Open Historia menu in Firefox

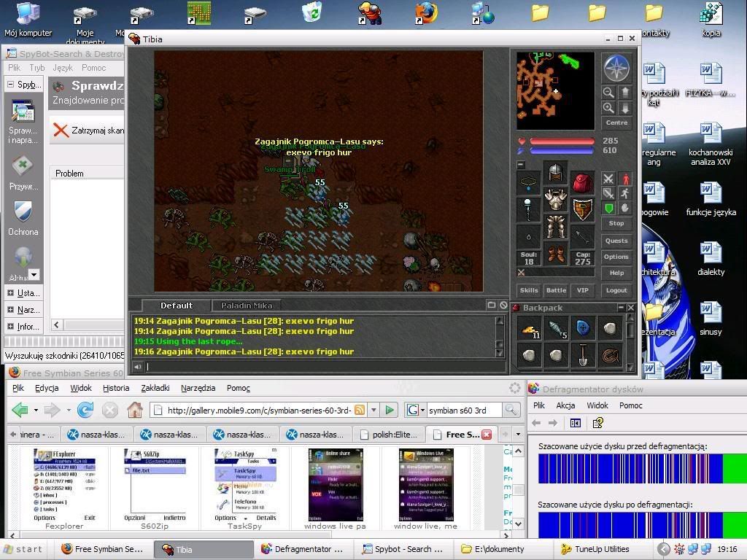116,388
